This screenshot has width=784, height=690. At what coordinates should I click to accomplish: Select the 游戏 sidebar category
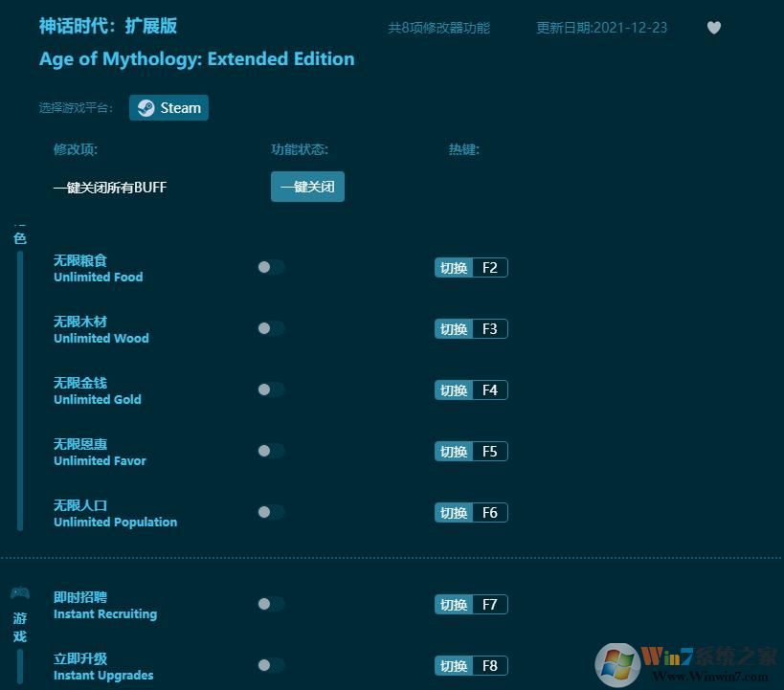[x=20, y=627]
